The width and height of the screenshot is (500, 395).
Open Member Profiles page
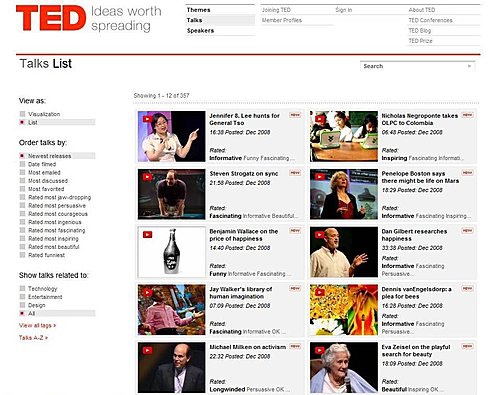(282, 20)
